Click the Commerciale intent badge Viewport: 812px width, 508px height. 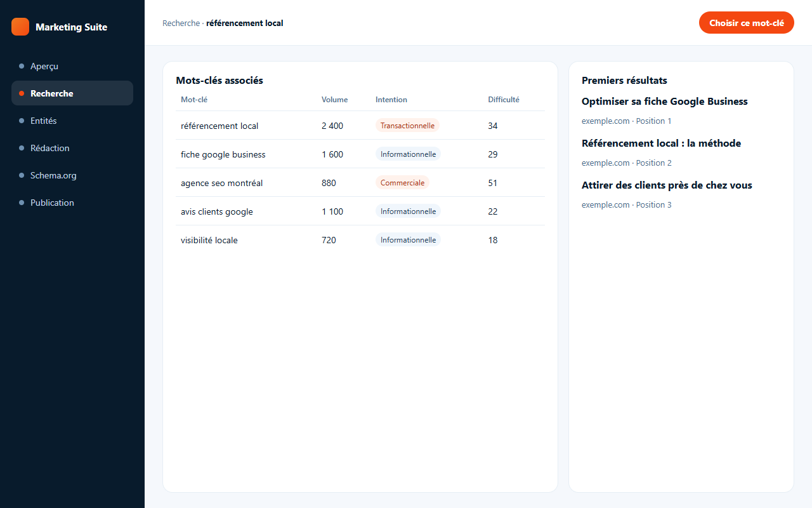(x=402, y=183)
